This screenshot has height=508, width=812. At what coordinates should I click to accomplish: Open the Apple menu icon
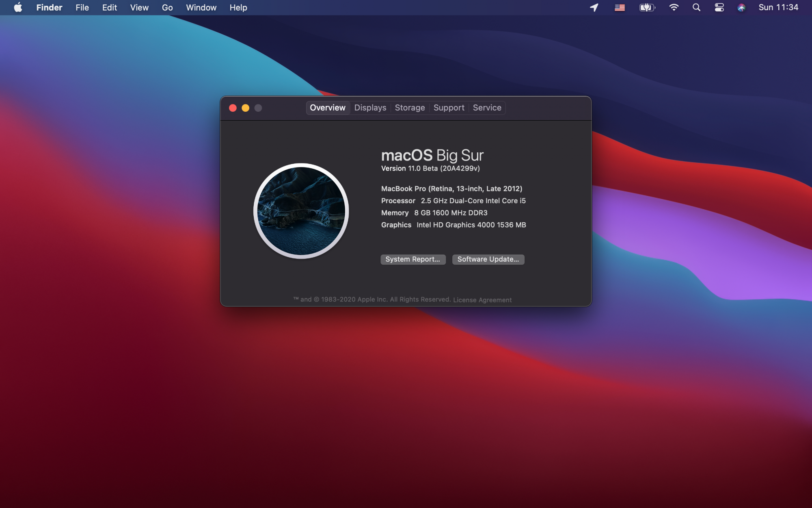pos(18,7)
